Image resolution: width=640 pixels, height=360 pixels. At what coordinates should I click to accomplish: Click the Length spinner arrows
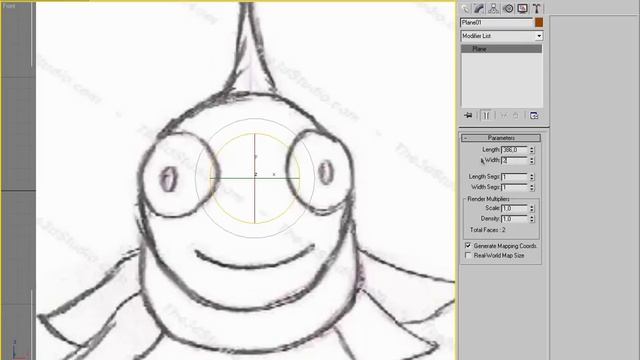point(532,150)
